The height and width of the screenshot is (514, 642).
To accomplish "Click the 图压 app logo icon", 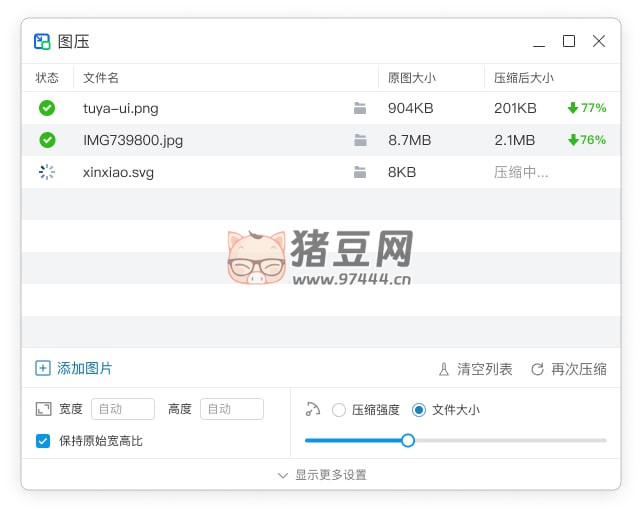I will pyautogui.click(x=42, y=41).
